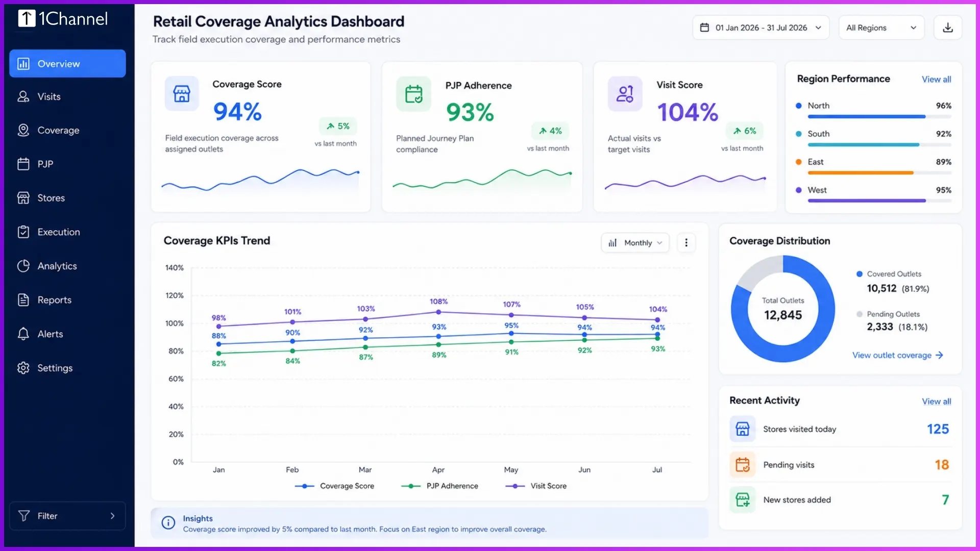Click the Total Outlets 12,845 value
Screen dimensions: 980x551
[783, 315]
